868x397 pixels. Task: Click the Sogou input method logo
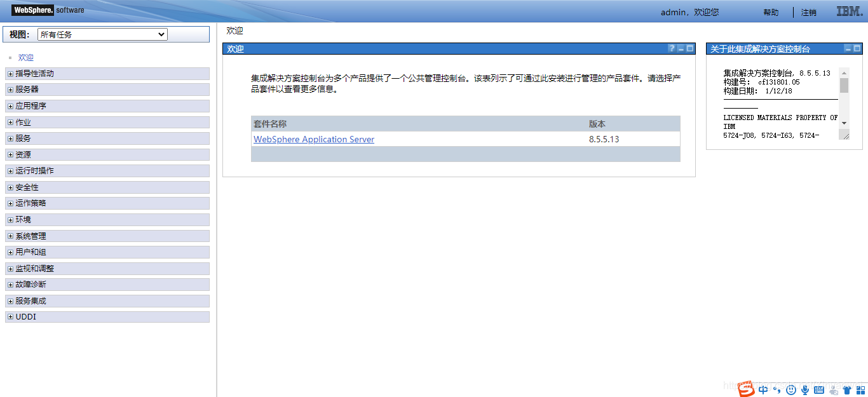click(x=746, y=389)
